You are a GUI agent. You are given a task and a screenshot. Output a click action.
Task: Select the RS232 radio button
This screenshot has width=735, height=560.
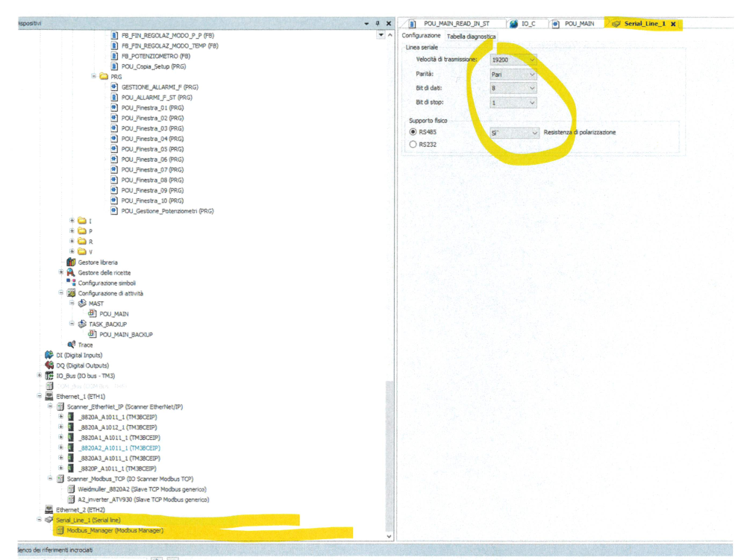click(x=413, y=145)
